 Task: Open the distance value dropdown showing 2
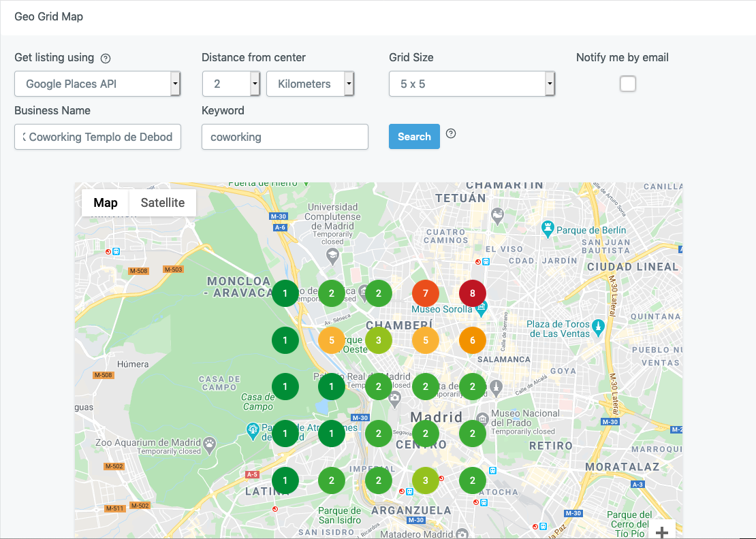pos(232,84)
